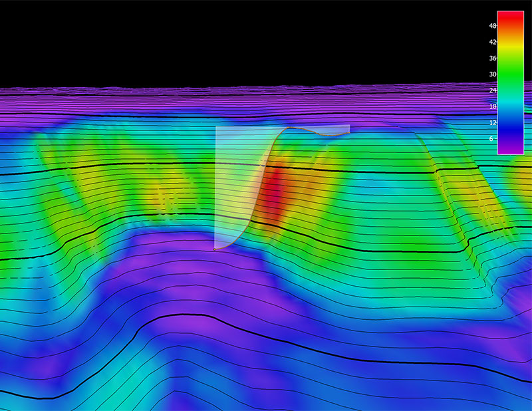
Task: Pick the "12" value on the color scale
Action: [492, 122]
